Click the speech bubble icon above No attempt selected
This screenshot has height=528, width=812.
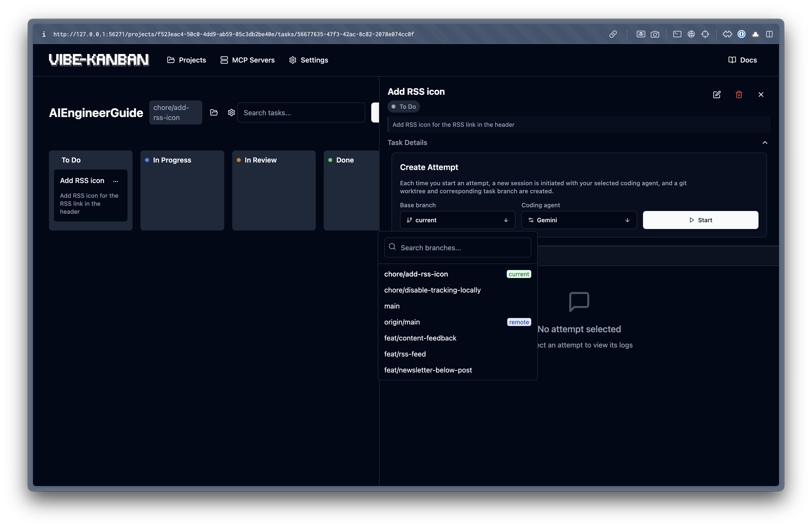[x=579, y=301]
